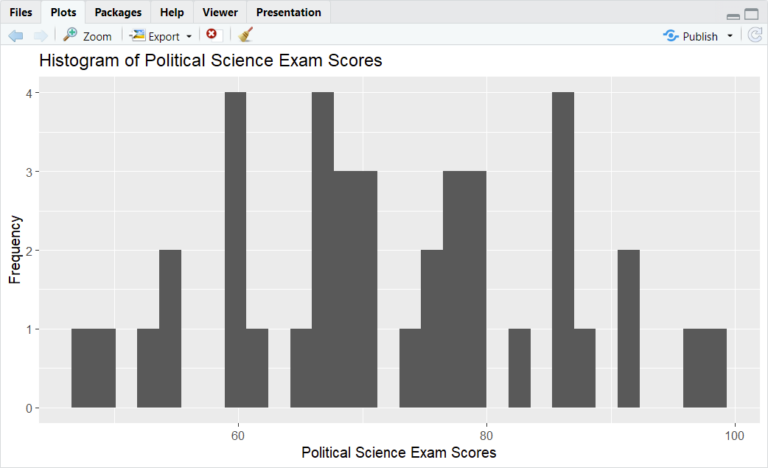
Task: Open the plot Zoom window
Action: point(87,36)
